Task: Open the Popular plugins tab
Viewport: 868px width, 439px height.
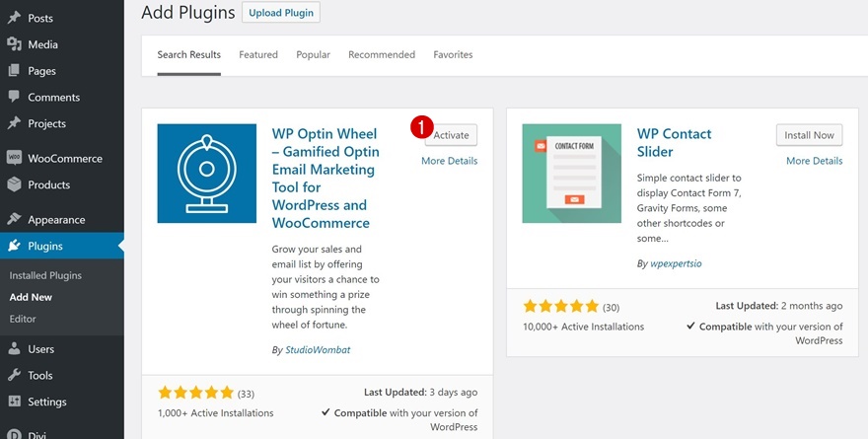Action: pos(313,55)
